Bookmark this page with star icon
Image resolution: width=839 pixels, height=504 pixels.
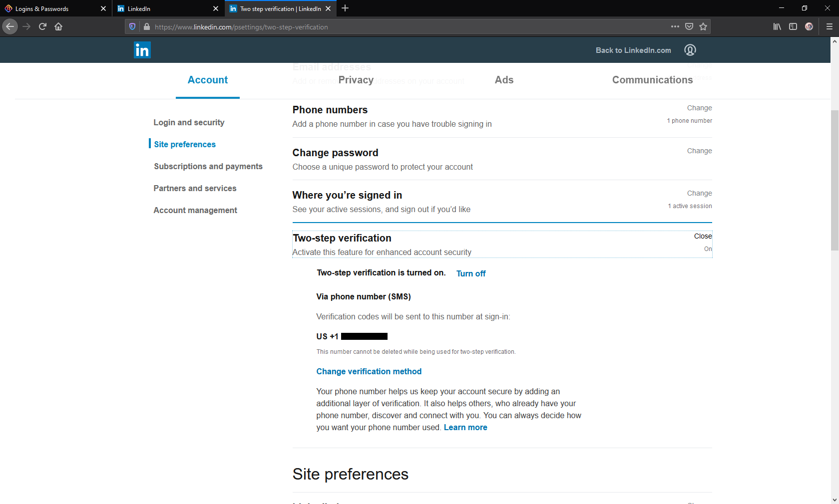tap(703, 26)
